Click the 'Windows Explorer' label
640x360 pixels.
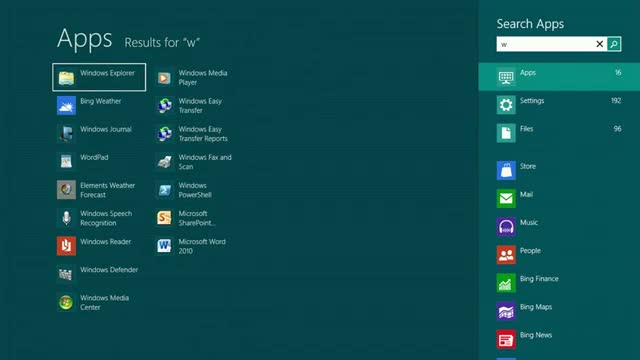107,73
